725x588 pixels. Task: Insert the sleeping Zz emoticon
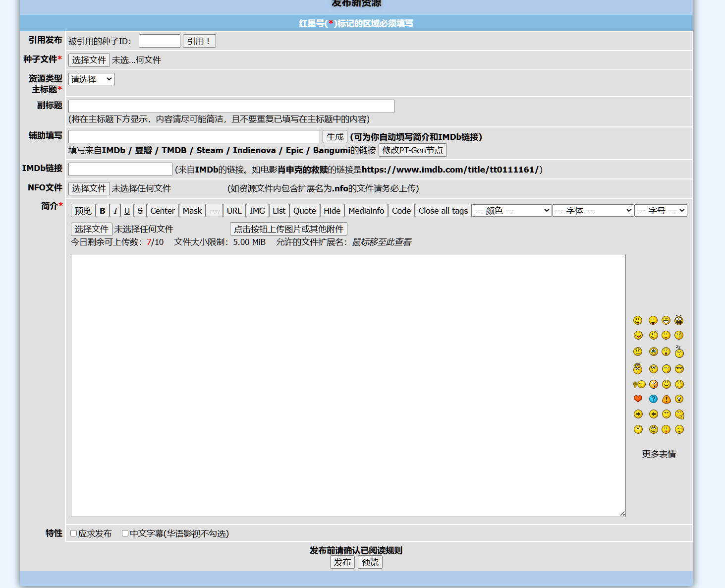[679, 352]
